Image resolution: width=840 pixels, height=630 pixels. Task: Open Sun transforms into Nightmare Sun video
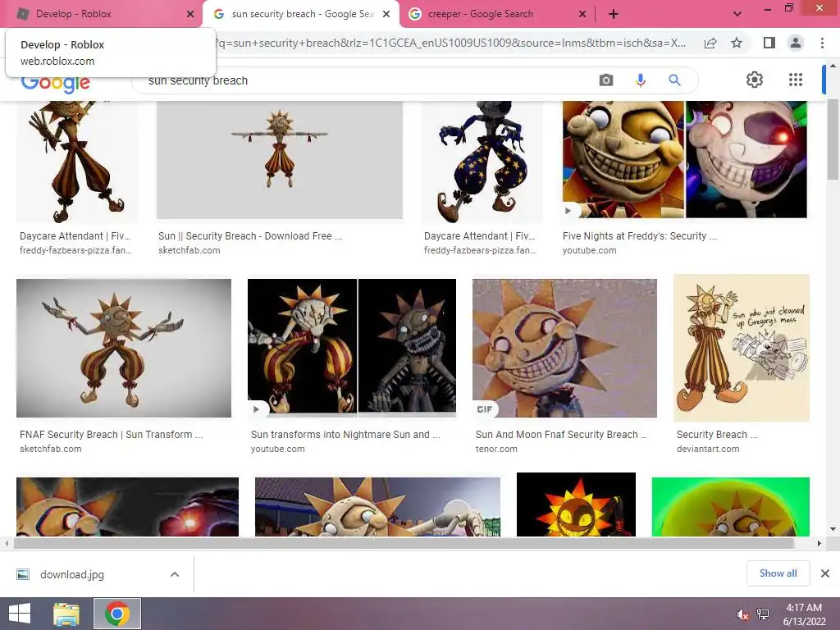(352, 346)
